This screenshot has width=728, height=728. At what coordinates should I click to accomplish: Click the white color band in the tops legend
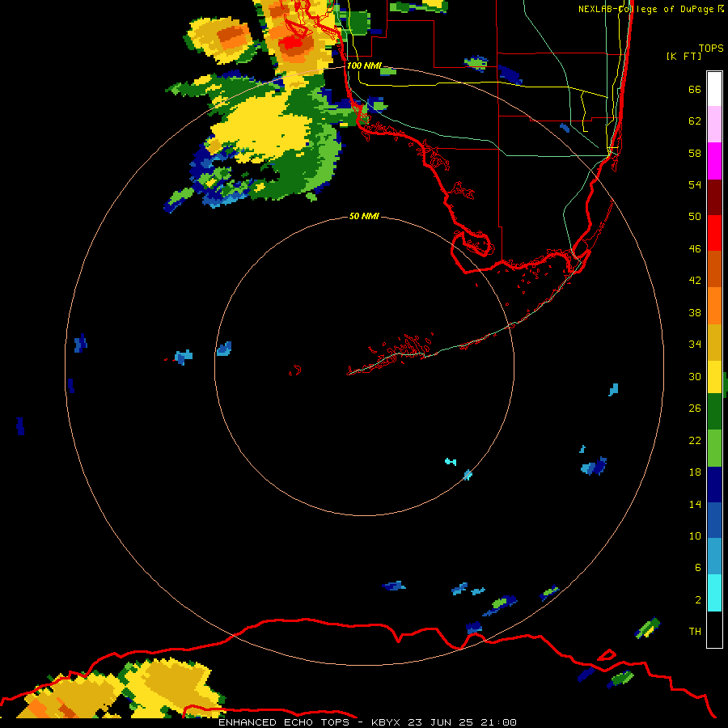pyautogui.click(x=714, y=89)
